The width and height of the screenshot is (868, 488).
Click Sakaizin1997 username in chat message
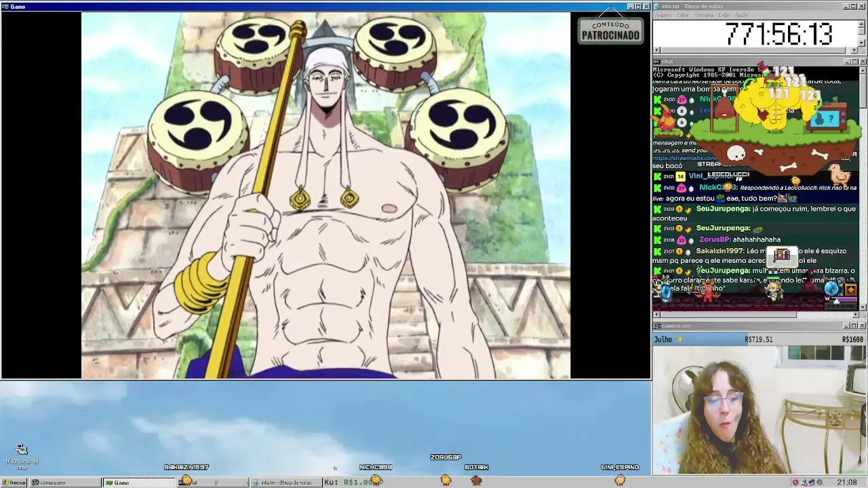click(x=719, y=251)
